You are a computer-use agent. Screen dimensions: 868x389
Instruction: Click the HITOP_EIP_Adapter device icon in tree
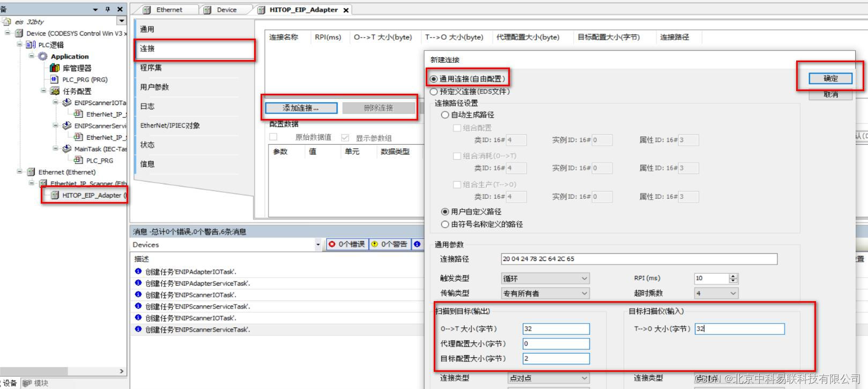click(x=55, y=195)
